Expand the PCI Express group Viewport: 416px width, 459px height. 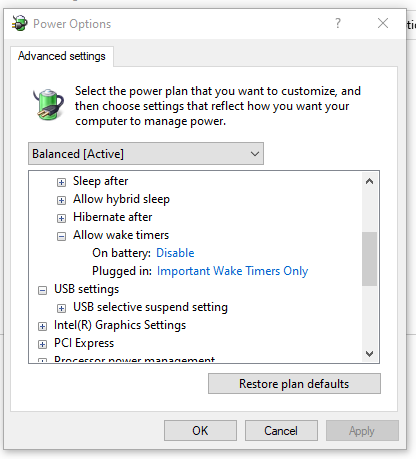[42, 344]
